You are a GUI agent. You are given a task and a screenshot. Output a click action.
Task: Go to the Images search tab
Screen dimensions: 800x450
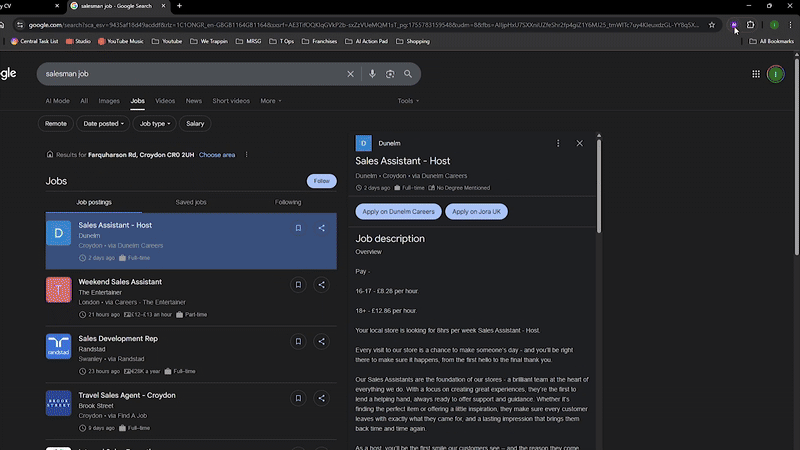tap(109, 101)
